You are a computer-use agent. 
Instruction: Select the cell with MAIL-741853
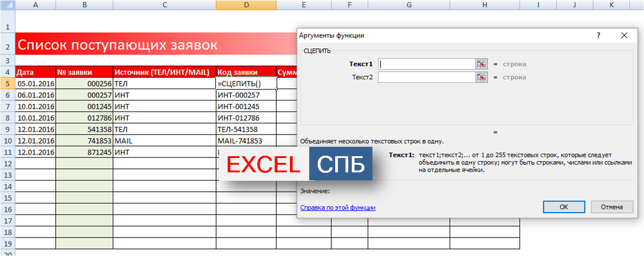point(246,141)
